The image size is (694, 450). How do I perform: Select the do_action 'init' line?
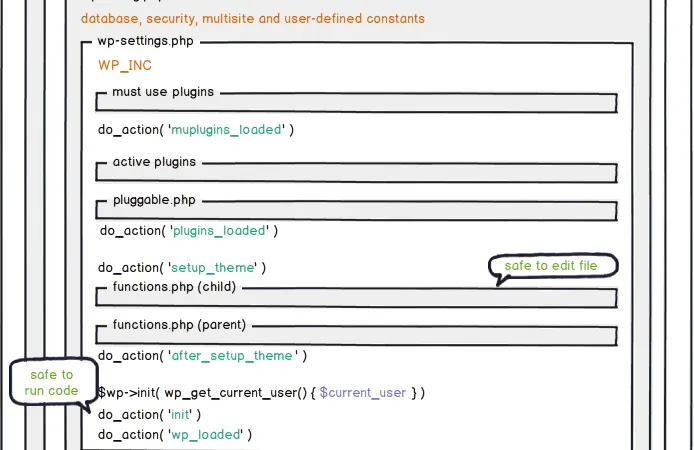[x=149, y=415]
